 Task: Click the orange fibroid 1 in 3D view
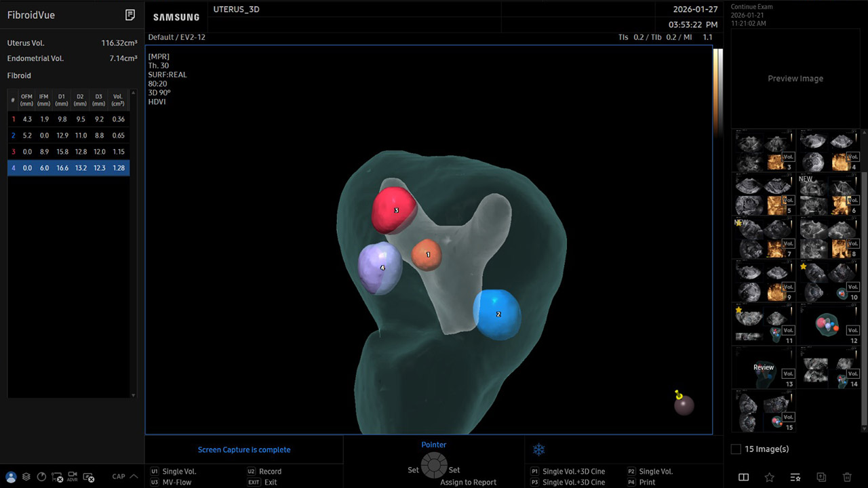427,255
